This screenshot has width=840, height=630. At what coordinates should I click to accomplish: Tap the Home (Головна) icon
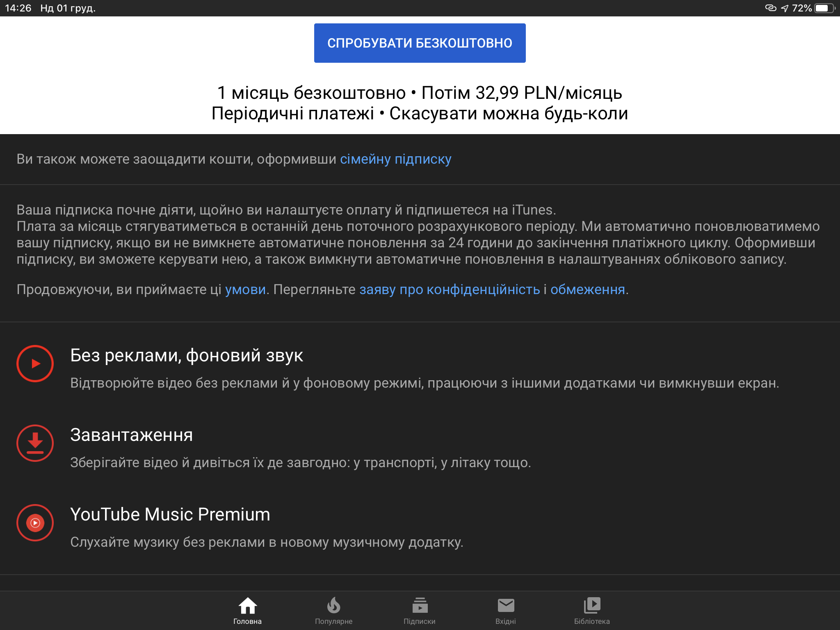pyautogui.click(x=247, y=605)
